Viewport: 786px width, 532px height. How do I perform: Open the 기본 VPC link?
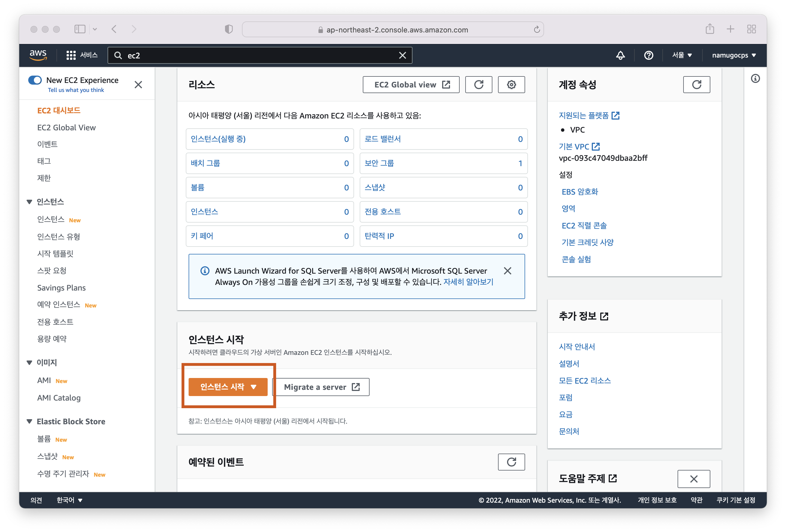point(579,146)
